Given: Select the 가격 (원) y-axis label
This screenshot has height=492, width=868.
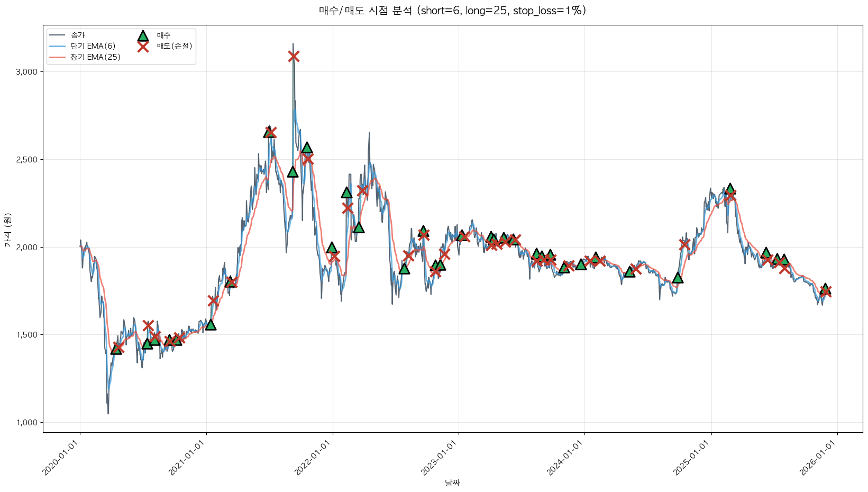Looking at the screenshot, I should [7, 230].
